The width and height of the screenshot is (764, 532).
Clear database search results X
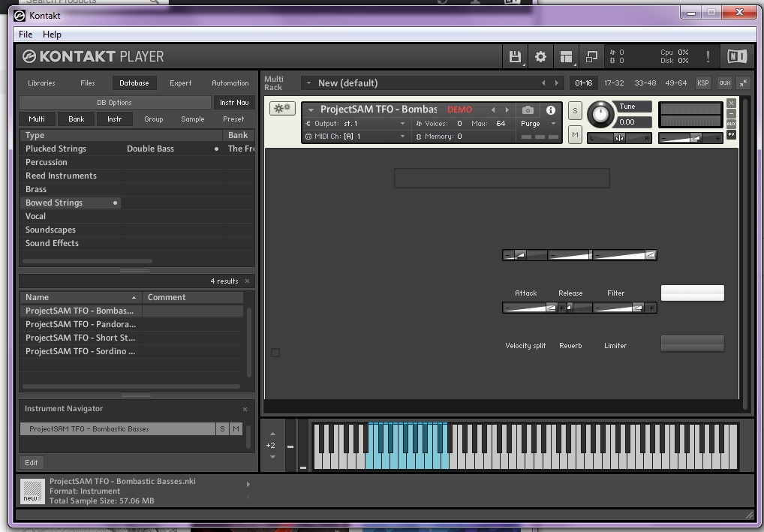[x=247, y=281]
